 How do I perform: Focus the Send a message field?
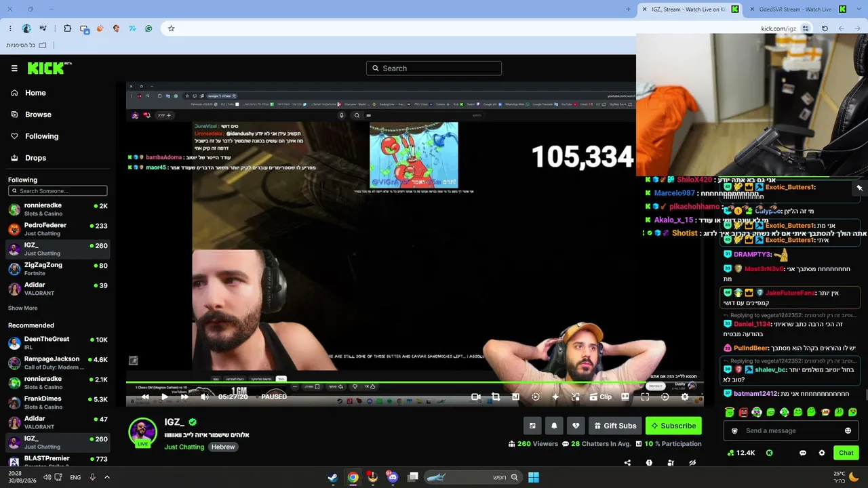pyautogui.click(x=791, y=431)
